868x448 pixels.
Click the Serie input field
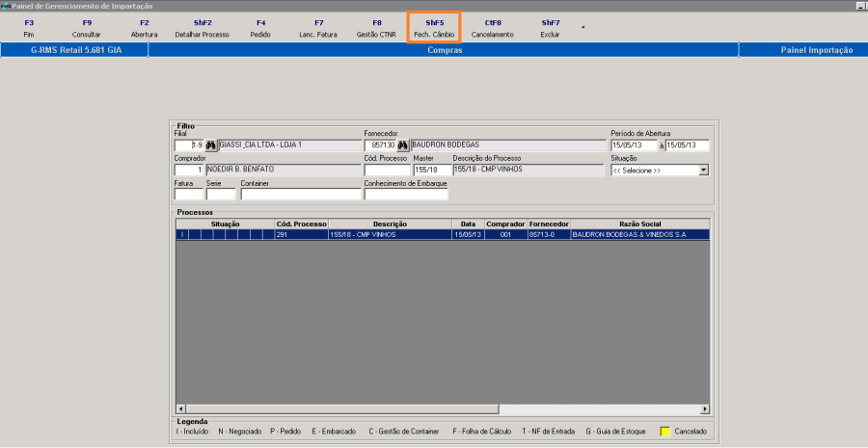click(221, 195)
